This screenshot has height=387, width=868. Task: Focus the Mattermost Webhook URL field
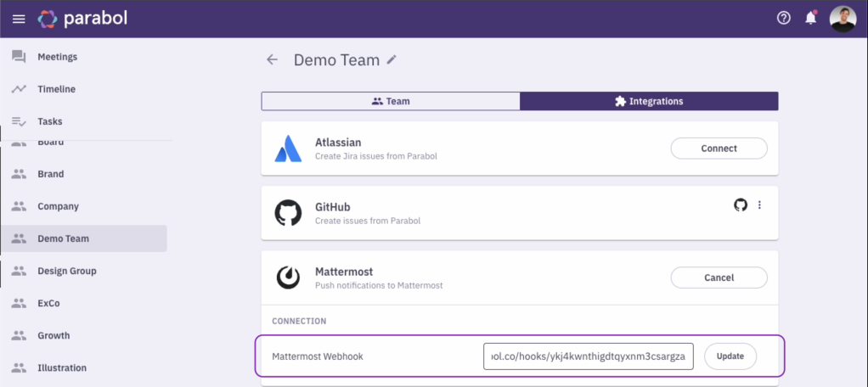pyautogui.click(x=588, y=356)
